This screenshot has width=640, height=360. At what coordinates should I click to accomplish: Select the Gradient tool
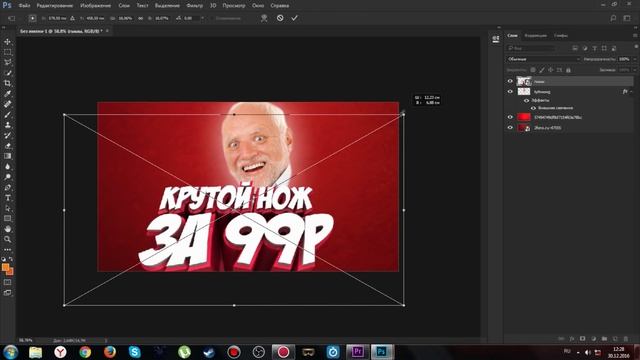pos(7,156)
